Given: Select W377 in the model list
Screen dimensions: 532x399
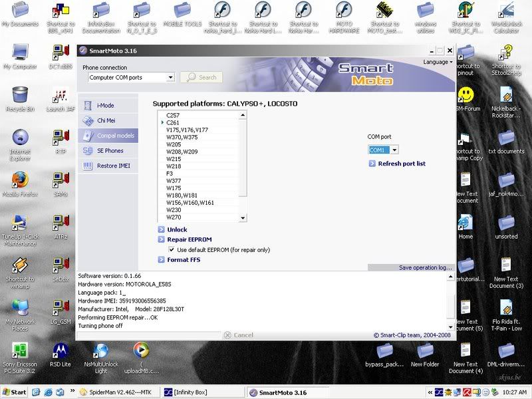Looking at the screenshot, I should pos(174,181).
